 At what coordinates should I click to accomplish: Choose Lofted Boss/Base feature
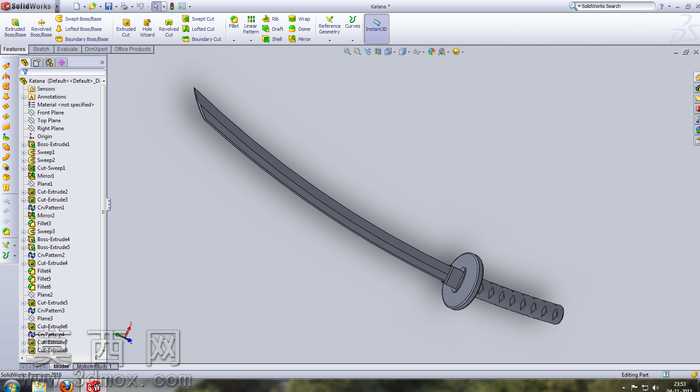click(79, 29)
